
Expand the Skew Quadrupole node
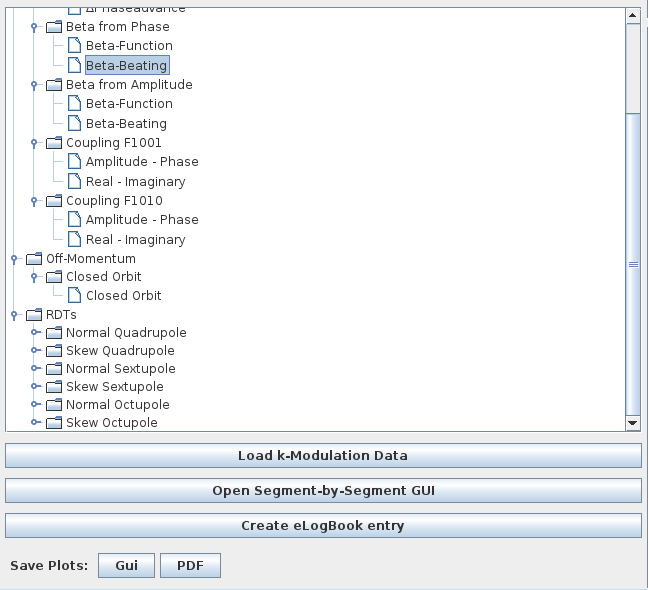(36, 350)
